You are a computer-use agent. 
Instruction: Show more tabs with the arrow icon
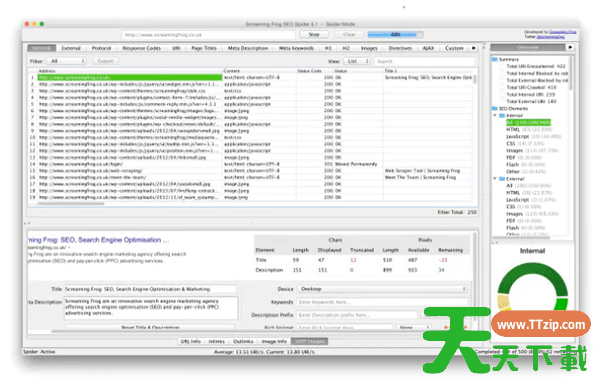point(474,48)
